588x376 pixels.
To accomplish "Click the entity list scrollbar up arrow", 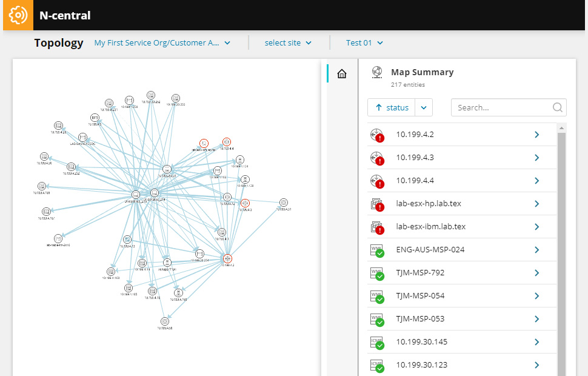I will [x=561, y=128].
